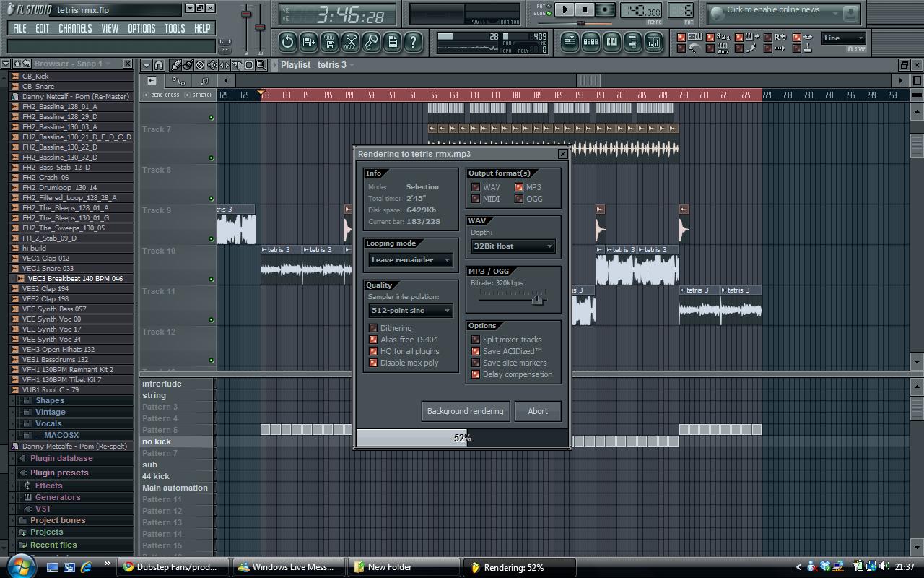Open the FILE menu
Viewport: 924px width, 578px height.
(19, 28)
